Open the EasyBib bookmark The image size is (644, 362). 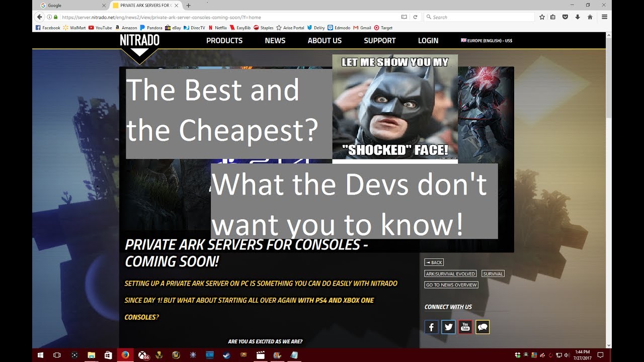pyautogui.click(x=240, y=28)
